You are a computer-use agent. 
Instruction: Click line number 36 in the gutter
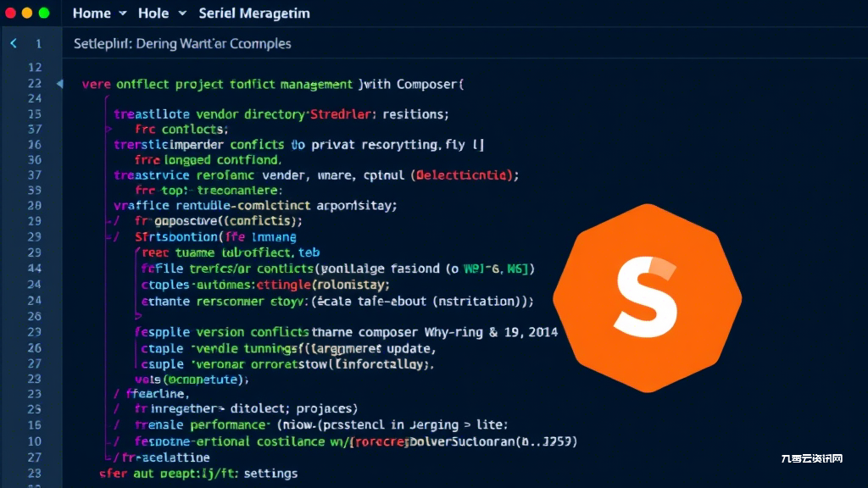point(35,144)
